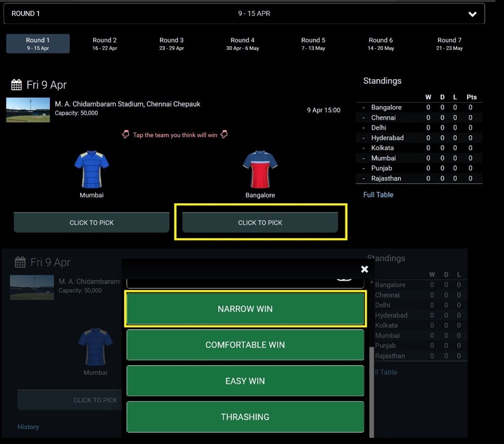Click the Pts column header in standings

pos(472,97)
